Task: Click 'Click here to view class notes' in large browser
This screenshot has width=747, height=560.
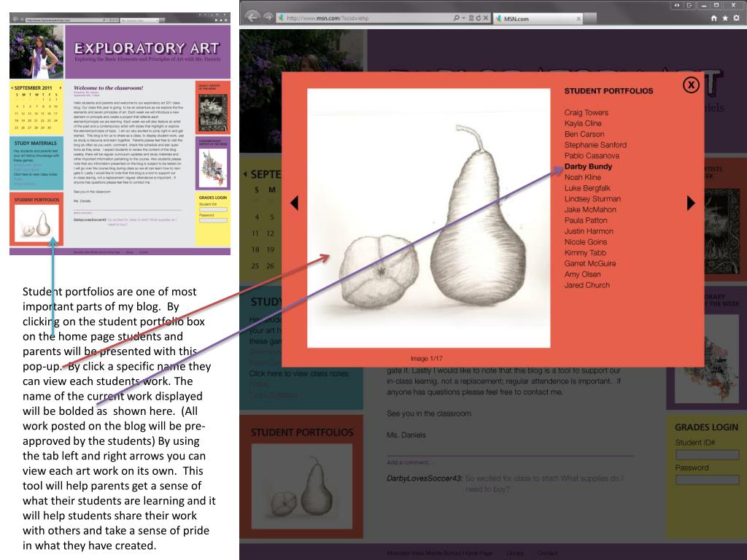Action: [x=299, y=374]
